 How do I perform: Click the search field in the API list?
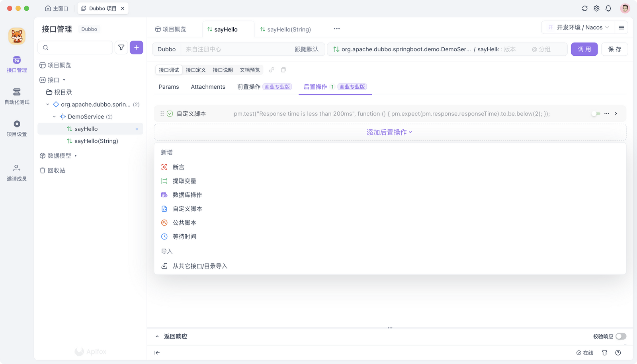[75, 47]
